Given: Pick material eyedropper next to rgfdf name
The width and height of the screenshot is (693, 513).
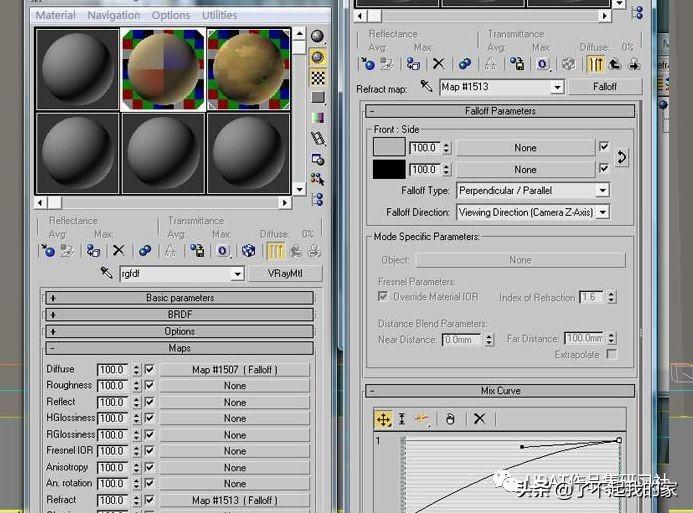Looking at the screenshot, I should click(x=106, y=273).
